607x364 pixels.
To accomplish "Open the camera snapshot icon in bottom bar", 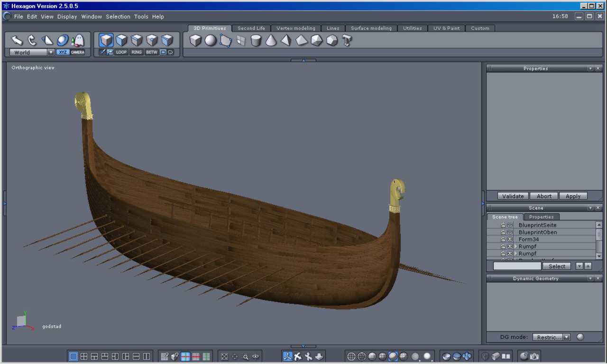I will [534, 356].
